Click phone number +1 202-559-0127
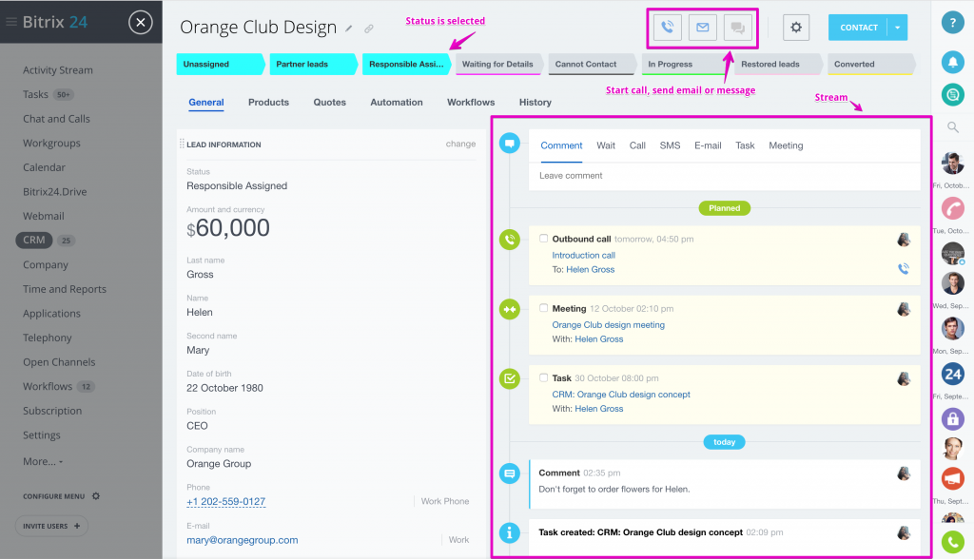The width and height of the screenshot is (974, 560). click(x=226, y=502)
